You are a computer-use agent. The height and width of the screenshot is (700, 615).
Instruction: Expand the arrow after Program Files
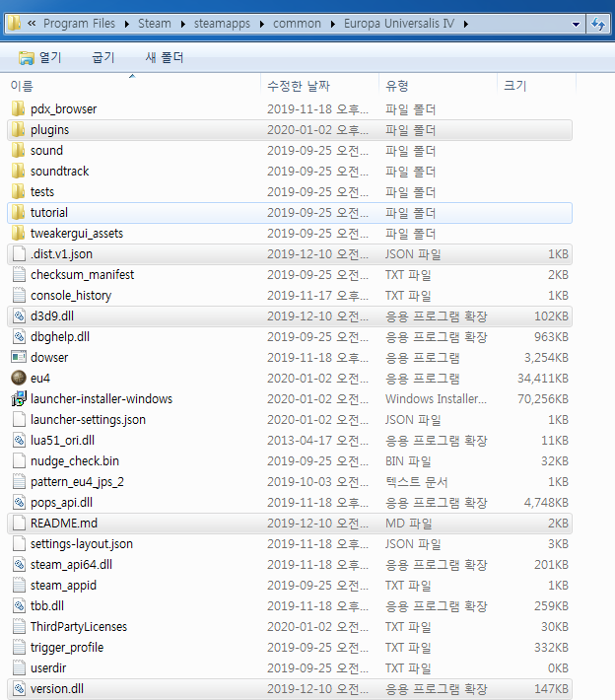tap(127, 24)
